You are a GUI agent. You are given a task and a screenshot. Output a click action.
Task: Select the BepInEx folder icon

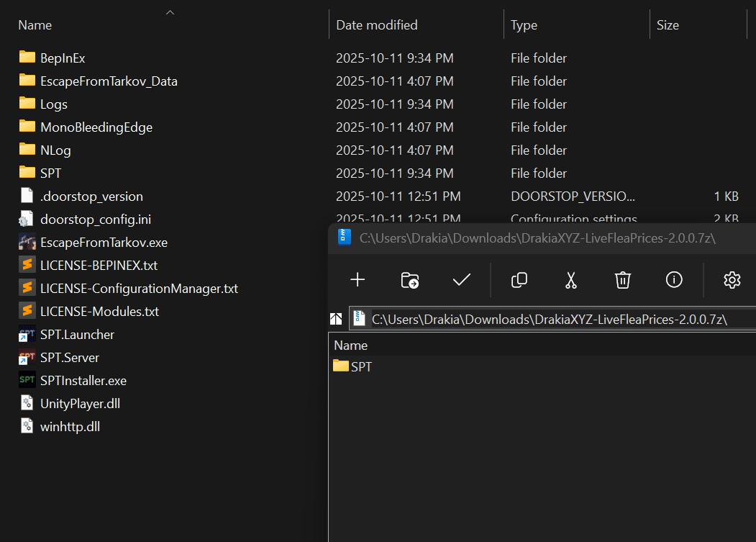(27, 58)
